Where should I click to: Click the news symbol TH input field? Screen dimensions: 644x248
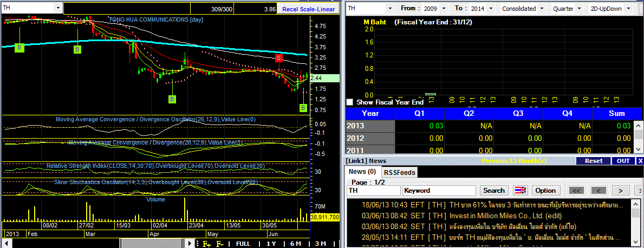coord(373,191)
